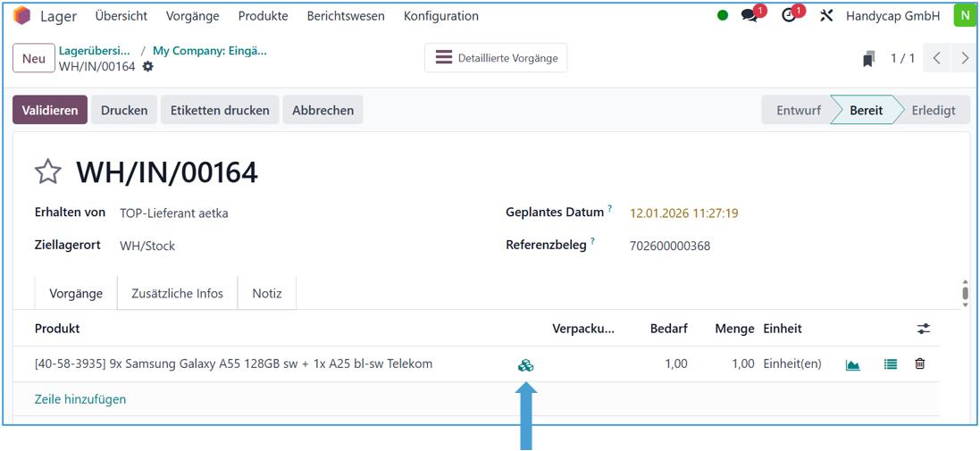Open the Konfiguration menu
980x451 pixels.
(440, 16)
